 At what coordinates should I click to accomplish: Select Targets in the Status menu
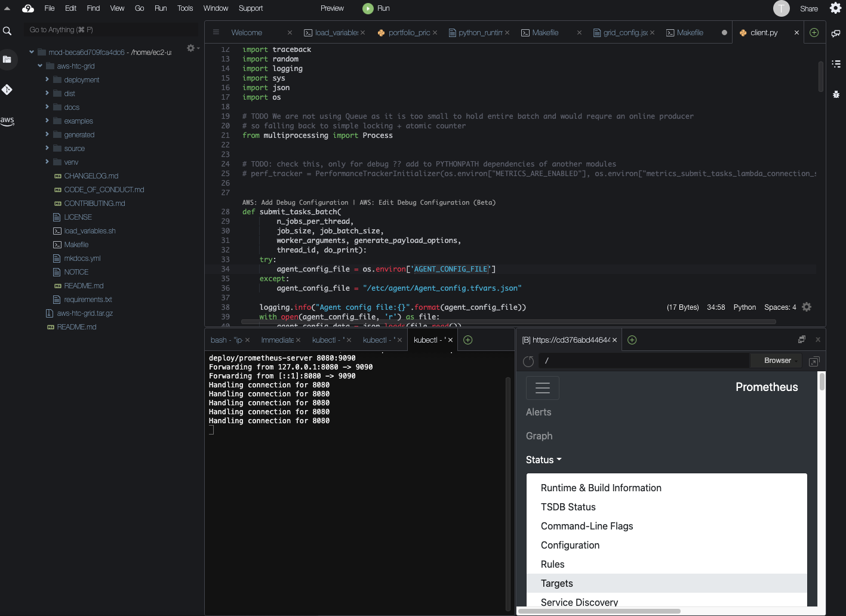point(556,583)
